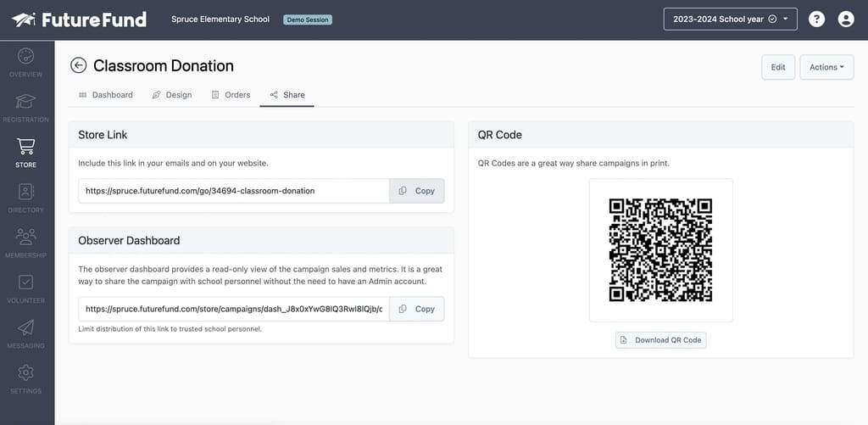868x425 pixels.
Task: Click the observer dashboard URL field
Action: click(234, 309)
